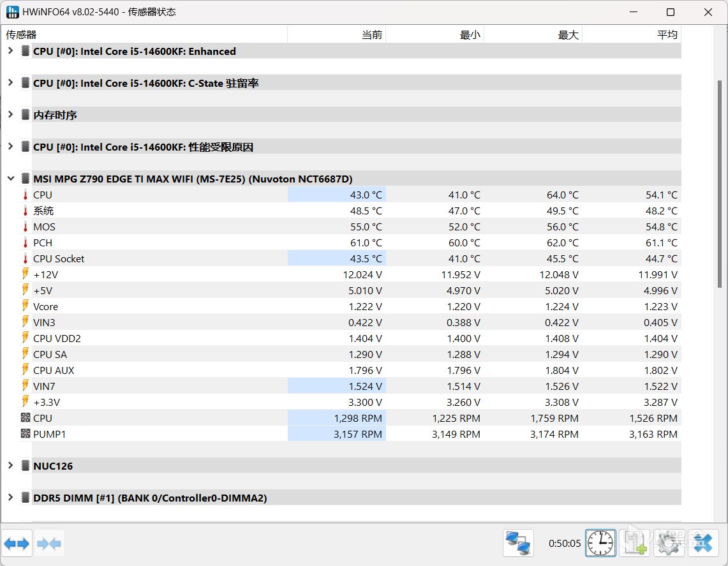Click the 平均 column header
The height and width of the screenshot is (566, 728).
click(x=632, y=34)
